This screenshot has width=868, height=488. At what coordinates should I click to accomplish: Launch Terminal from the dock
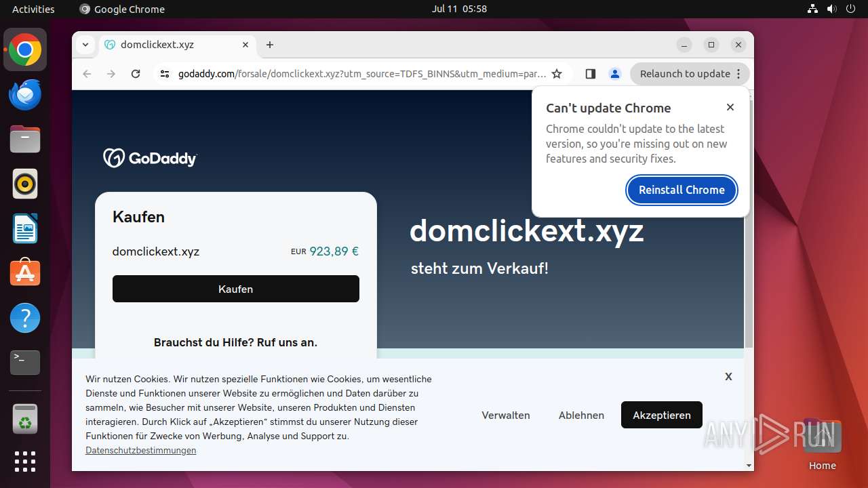click(25, 363)
